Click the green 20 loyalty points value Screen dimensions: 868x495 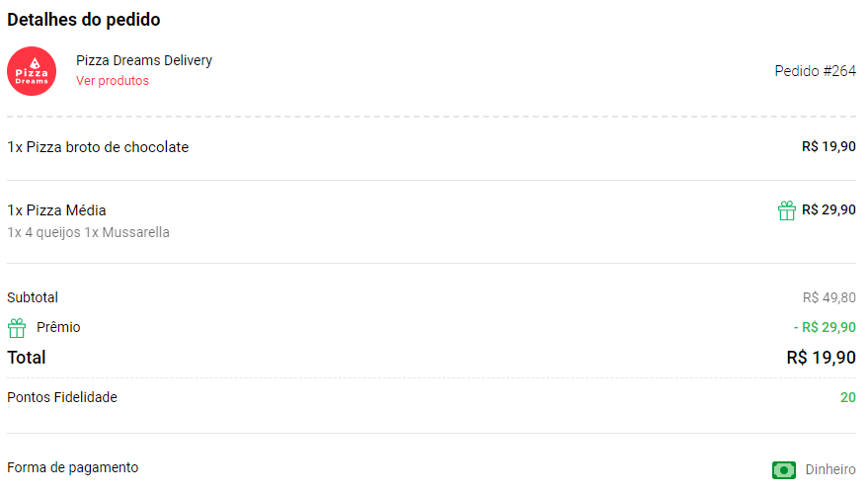click(x=848, y=397)
